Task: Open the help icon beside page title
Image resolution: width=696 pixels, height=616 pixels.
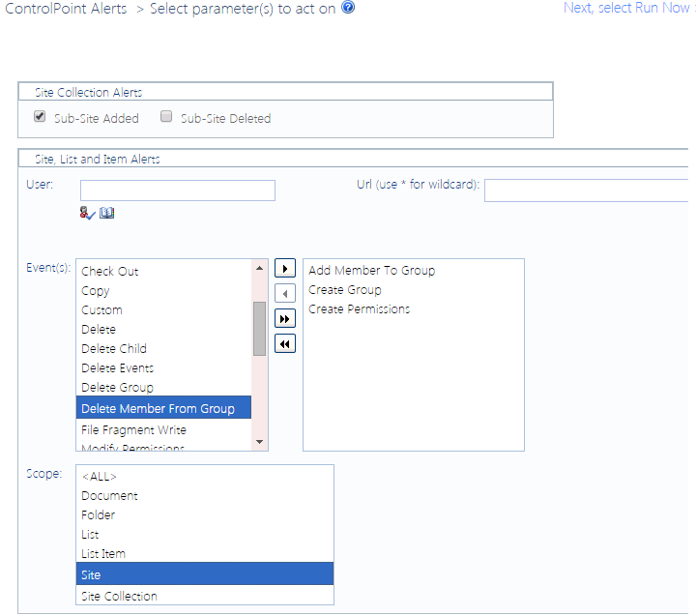Action: (348, 7)
